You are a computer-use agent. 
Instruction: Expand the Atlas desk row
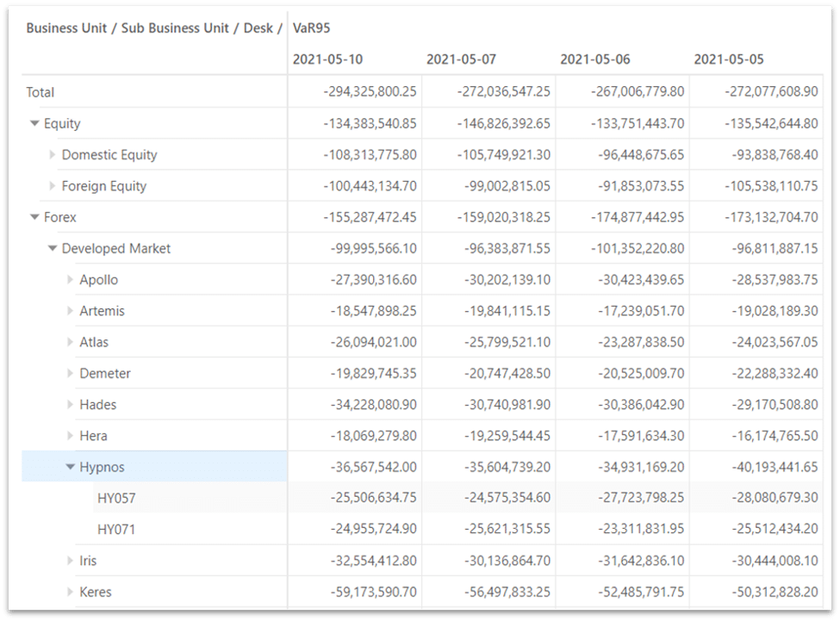pyautogui.click(x=71, y=342)
